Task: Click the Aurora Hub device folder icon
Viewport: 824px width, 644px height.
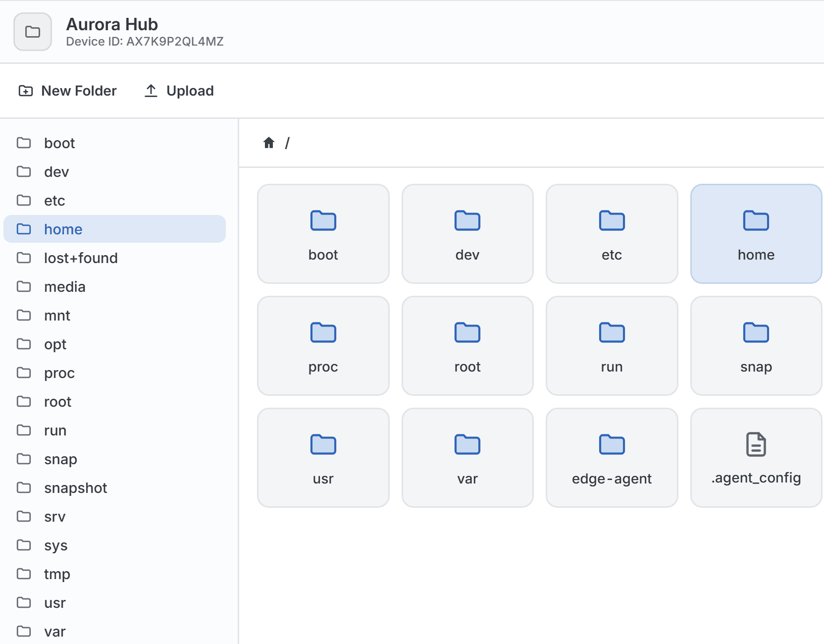Action: 33,32
